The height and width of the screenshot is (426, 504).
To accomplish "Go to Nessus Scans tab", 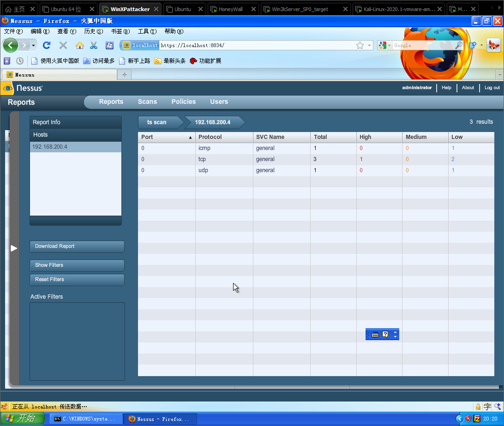I will click(148, 102).
